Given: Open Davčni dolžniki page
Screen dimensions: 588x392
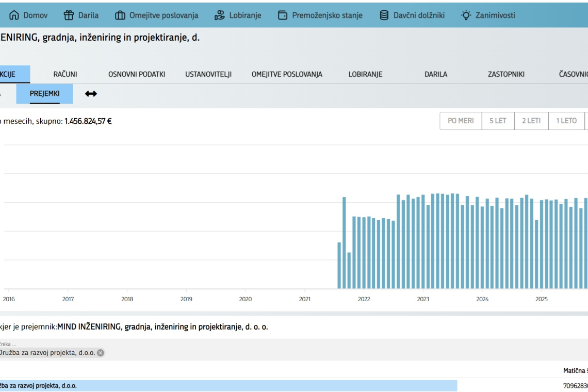Looking at the screenshot, I should click(419, 15).
